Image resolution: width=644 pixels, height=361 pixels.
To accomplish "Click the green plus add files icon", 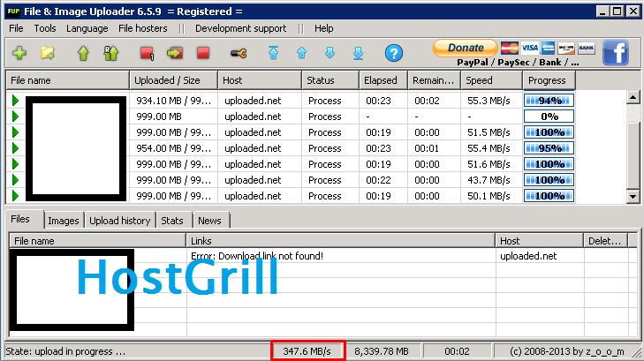I will coord(19,54).
